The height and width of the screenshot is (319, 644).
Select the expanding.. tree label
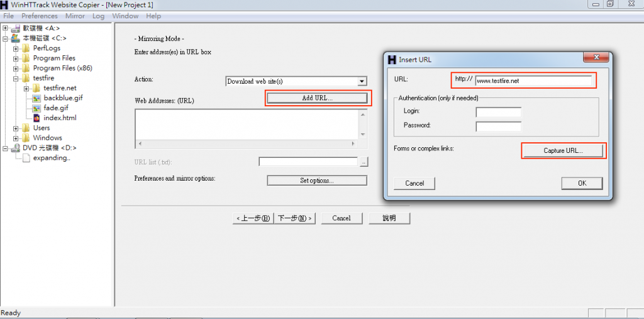click(52, 158)
